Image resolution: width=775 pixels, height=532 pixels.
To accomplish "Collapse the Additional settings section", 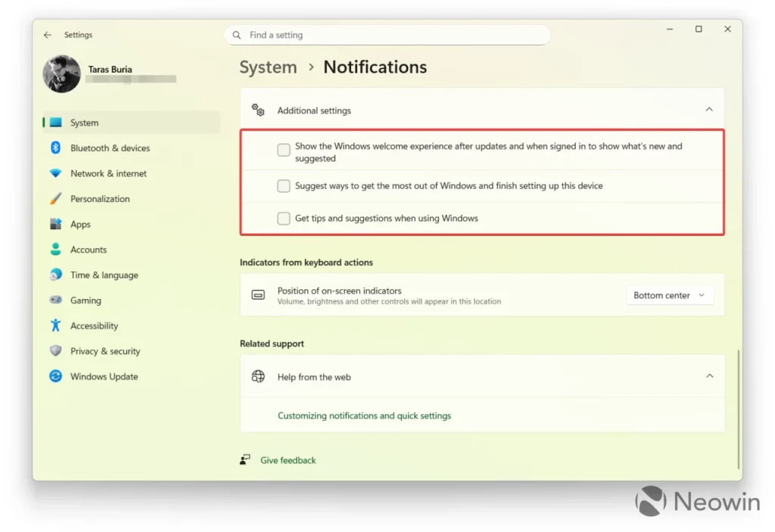I will (x=709, y=110).
